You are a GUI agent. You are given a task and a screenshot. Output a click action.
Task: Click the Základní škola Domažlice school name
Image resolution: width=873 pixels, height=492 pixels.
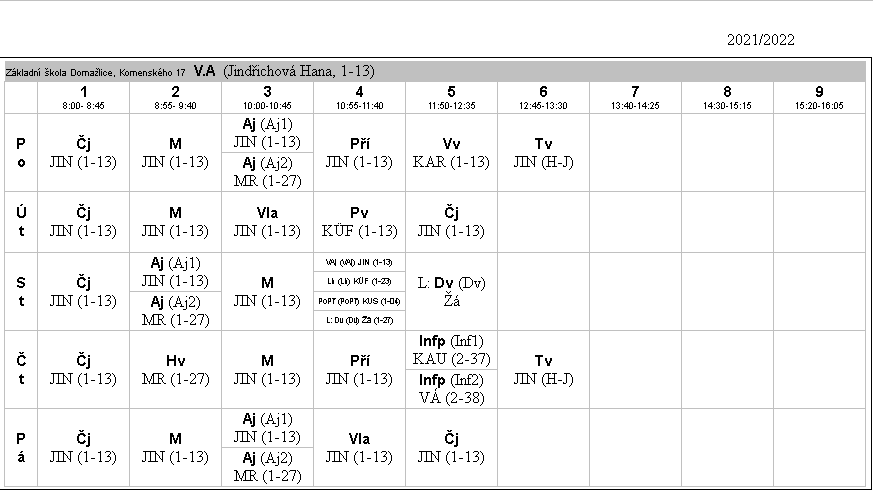[96, 72]
